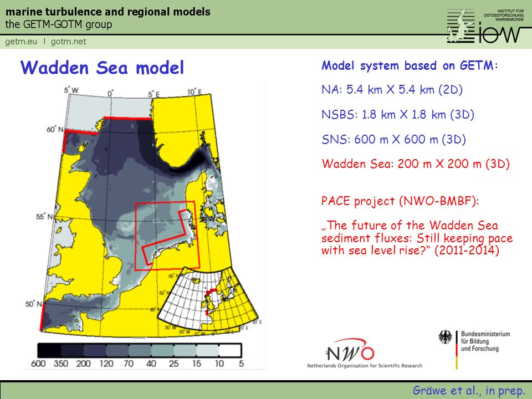Click the inset North Atlantic overview map
532x399 pixels.
pos(208,299)
